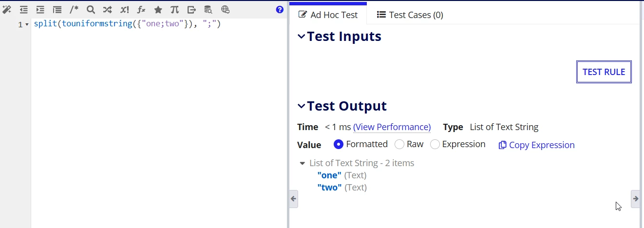The height and width of the screenshot is (228, 644).
Task: Switch to the Ad Hoc Test tab
Action: point(328,15)
